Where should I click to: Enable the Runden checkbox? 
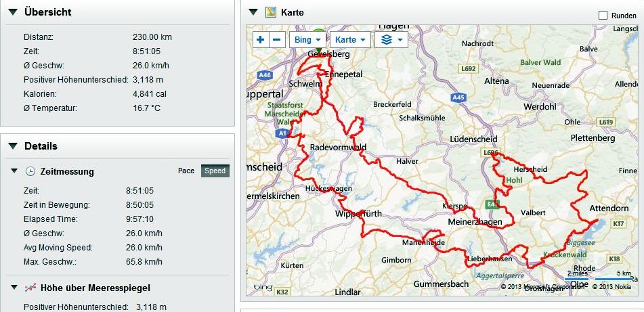[x=603, y=16]
